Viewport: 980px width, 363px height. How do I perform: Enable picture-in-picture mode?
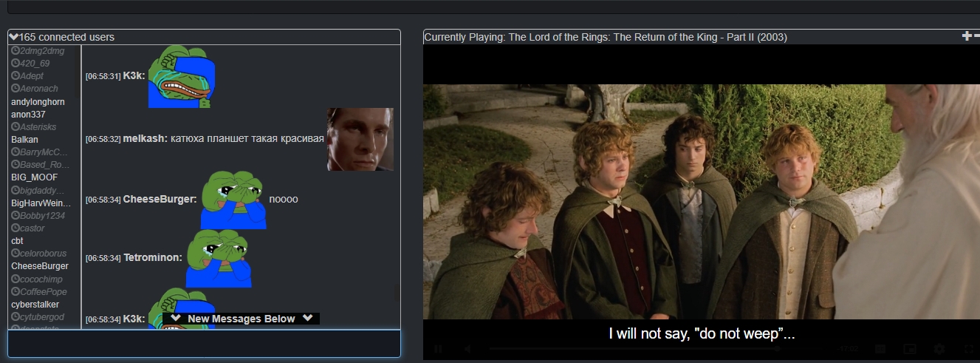click(910, 349)
